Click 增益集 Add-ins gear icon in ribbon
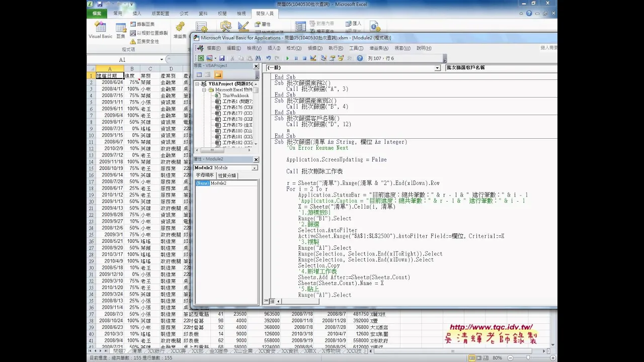644x362 pixels. 180,30
